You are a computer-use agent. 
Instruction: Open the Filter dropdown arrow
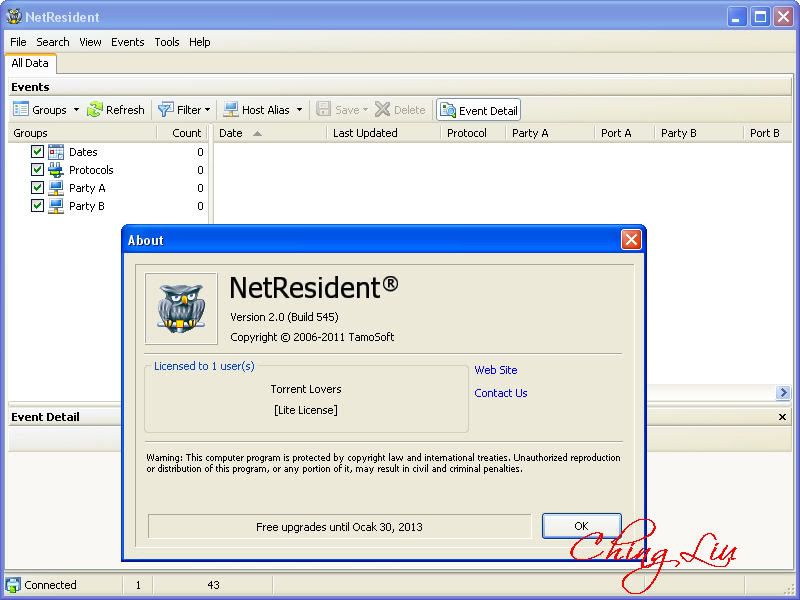208,110
